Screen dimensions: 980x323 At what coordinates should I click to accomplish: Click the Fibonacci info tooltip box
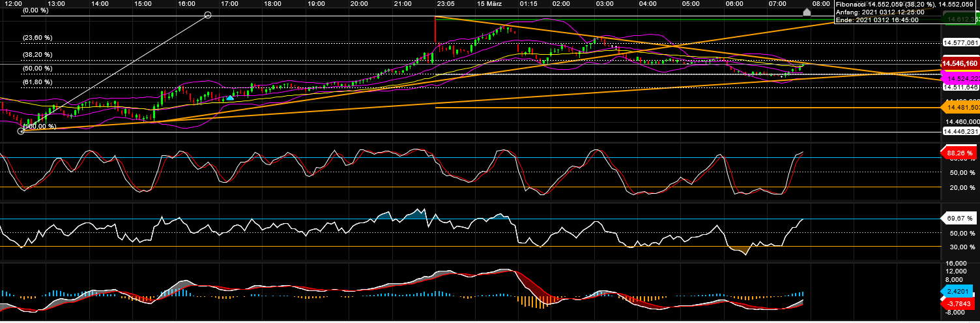[906, 12]
